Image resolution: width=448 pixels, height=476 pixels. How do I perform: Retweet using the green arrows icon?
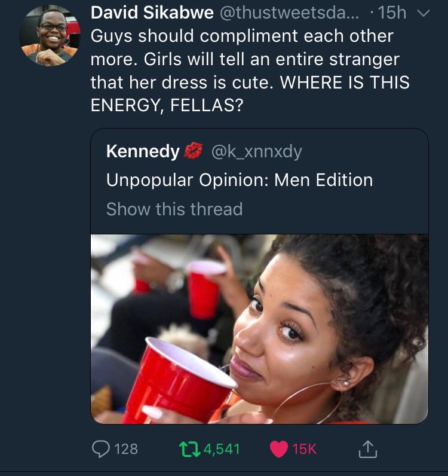pos(189,448)
